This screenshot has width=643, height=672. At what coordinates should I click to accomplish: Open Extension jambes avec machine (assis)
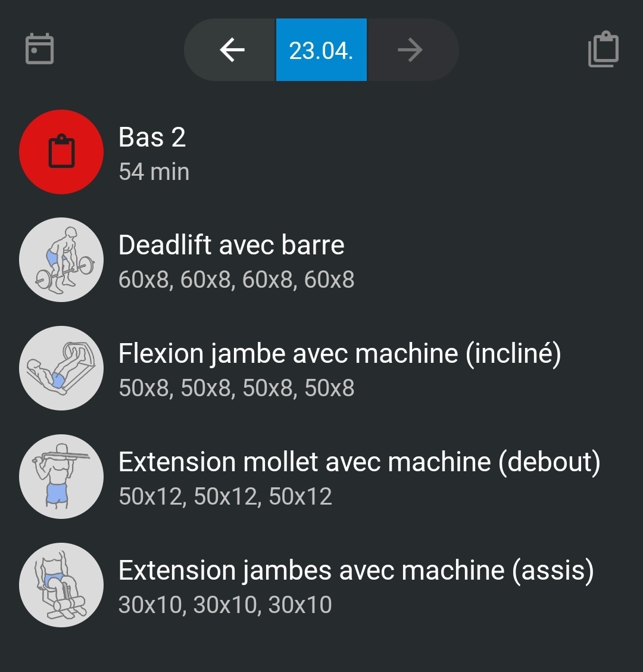coord(356,571)
